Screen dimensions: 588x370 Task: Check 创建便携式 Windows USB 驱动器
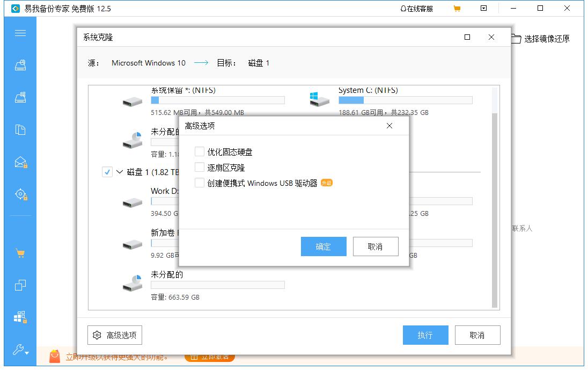(x=200, y=182)
